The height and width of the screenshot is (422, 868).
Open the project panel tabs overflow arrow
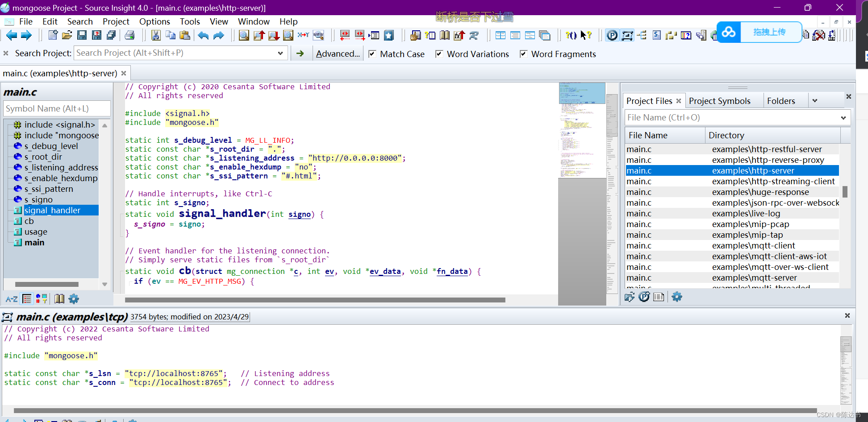(815, 101)
